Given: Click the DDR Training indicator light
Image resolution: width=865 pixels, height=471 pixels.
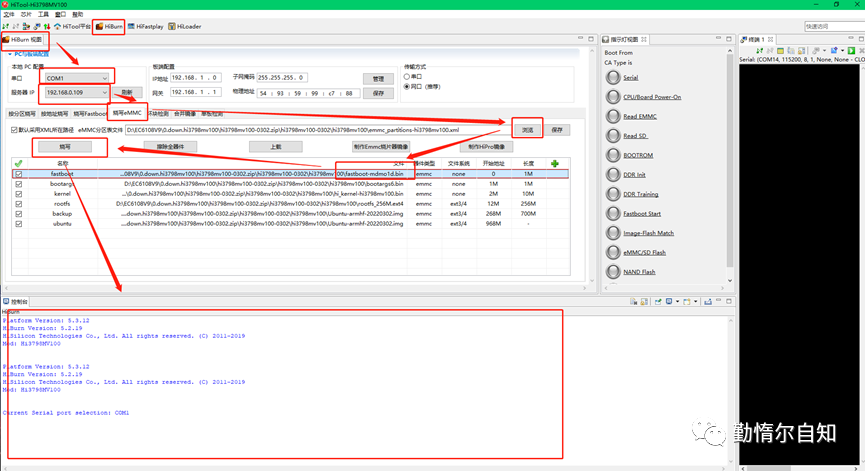Looking at the screenshot, I should click(x=613, y=194).
